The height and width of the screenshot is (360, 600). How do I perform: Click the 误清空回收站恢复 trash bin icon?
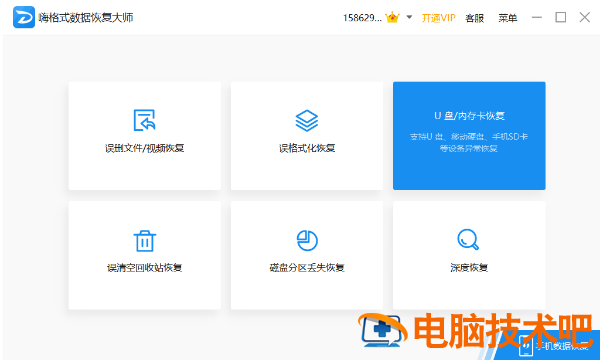pos(144,241)
